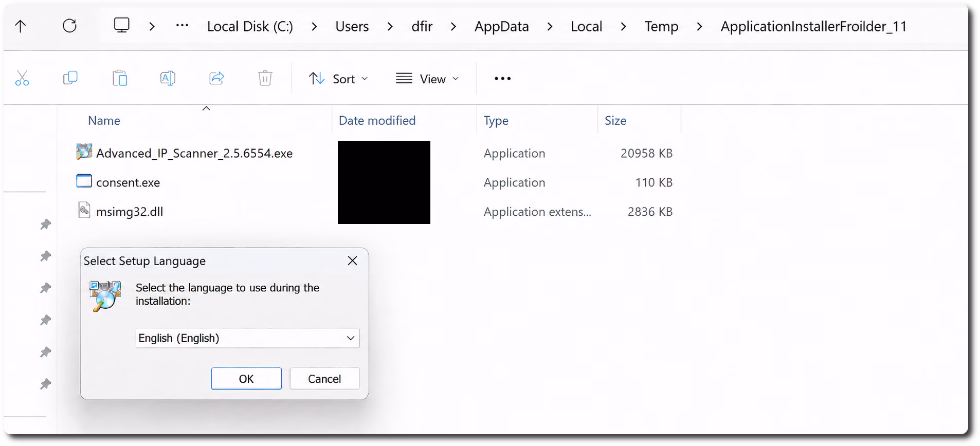Click Cancel in Select Setup Language dialog
Screen dimensions: 980x446
(x=324, y=379)
